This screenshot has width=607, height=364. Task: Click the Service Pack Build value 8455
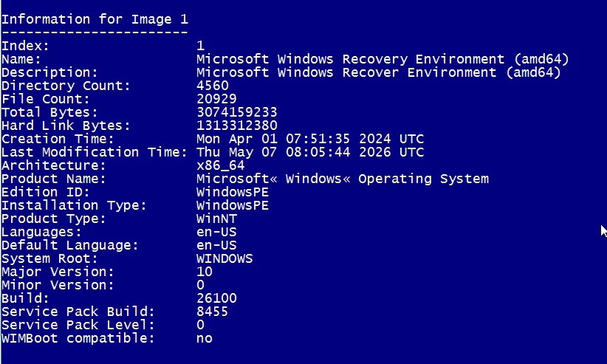(x=212, y=312)
